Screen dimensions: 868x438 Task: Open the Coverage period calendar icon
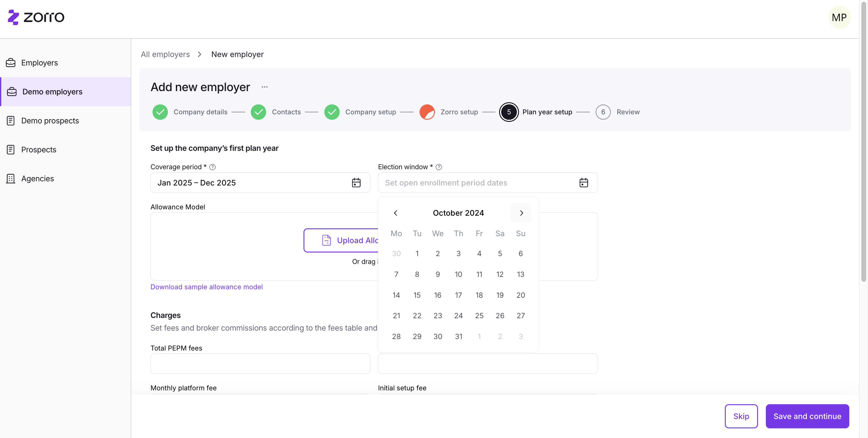click(356, 183)
